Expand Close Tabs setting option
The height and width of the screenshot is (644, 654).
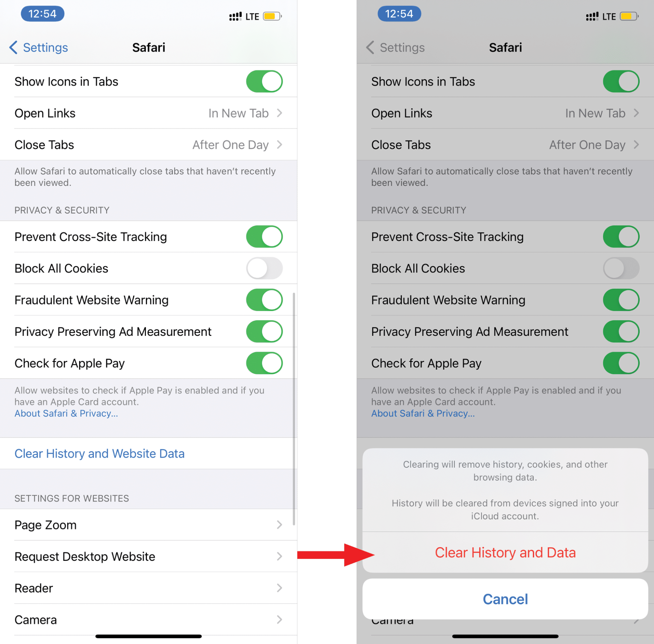pos(277,144)
